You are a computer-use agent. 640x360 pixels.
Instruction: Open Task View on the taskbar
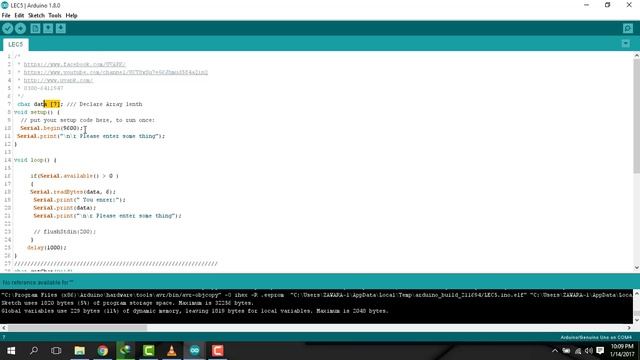click(x=56, y=351)
